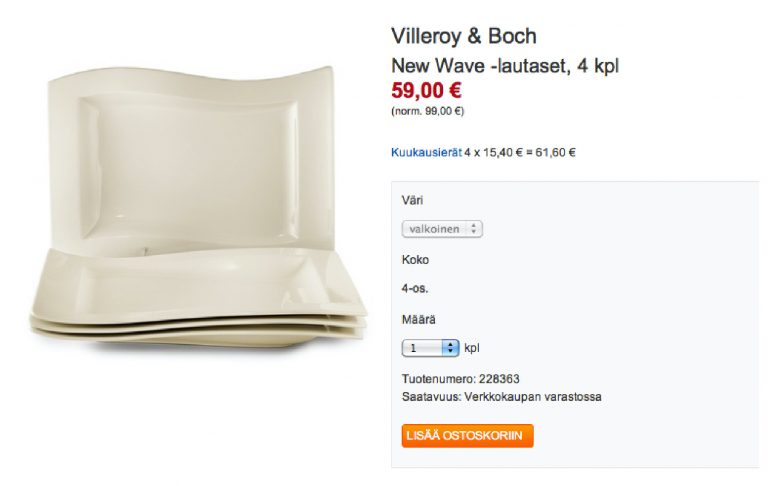The height and width of the screenshot is (486, 768).
Task: Click the Määrä quantity label
Action: click(x=418, y=319)
